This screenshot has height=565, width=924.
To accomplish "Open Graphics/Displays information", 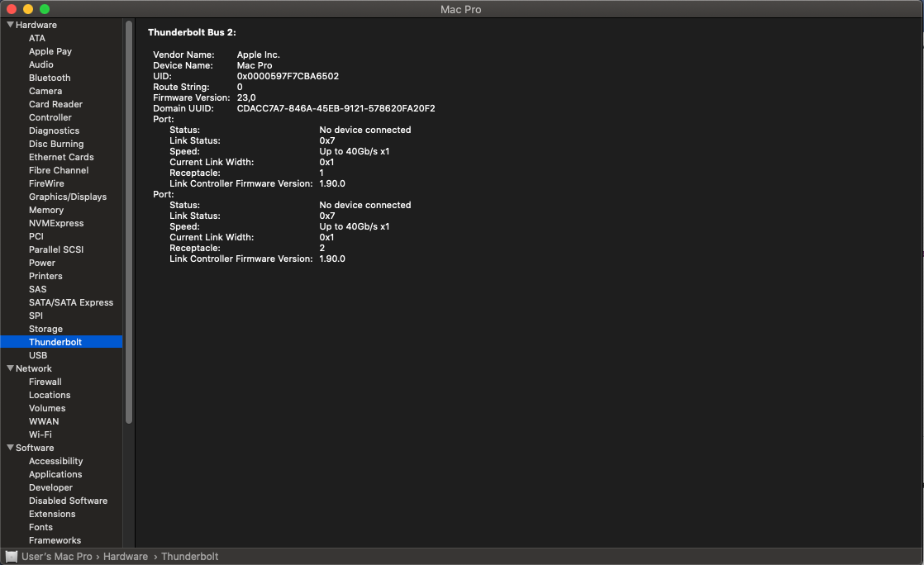I will pyautogui.click(x=68, y=197).
